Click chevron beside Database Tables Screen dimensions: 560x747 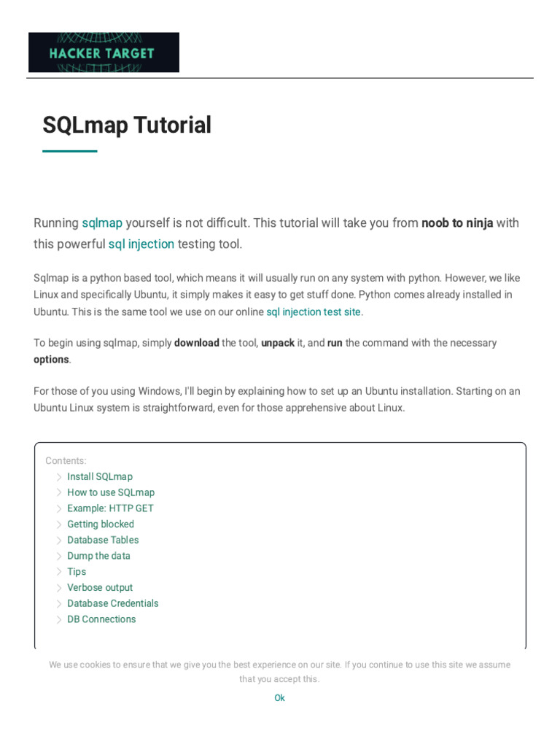59,541
